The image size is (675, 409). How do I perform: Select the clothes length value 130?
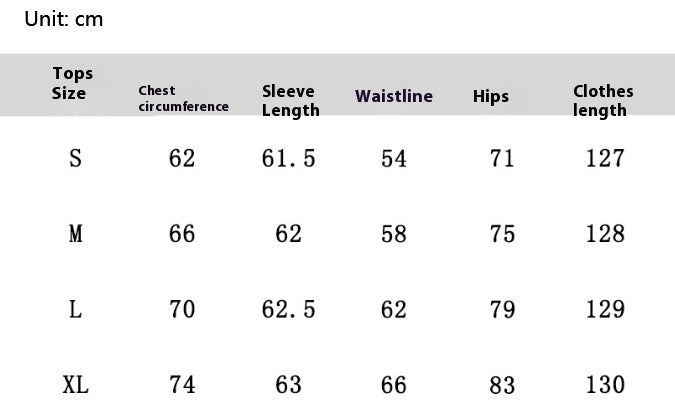605,385
